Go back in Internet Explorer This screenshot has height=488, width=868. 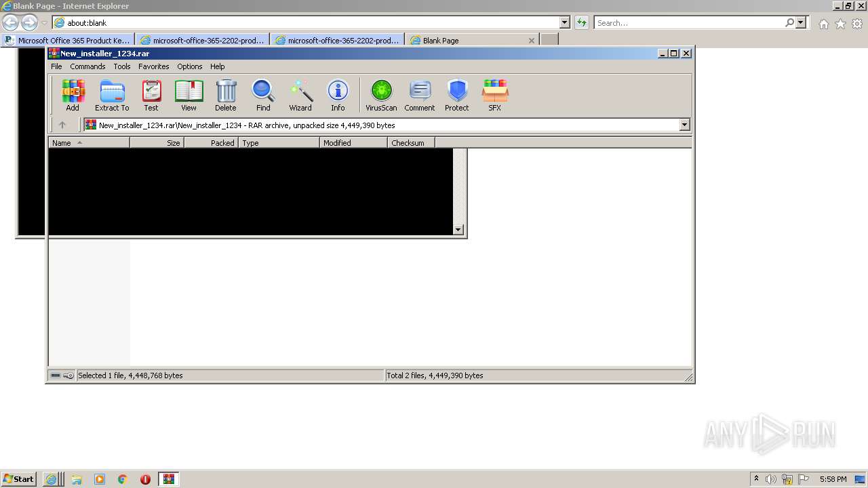10,23
